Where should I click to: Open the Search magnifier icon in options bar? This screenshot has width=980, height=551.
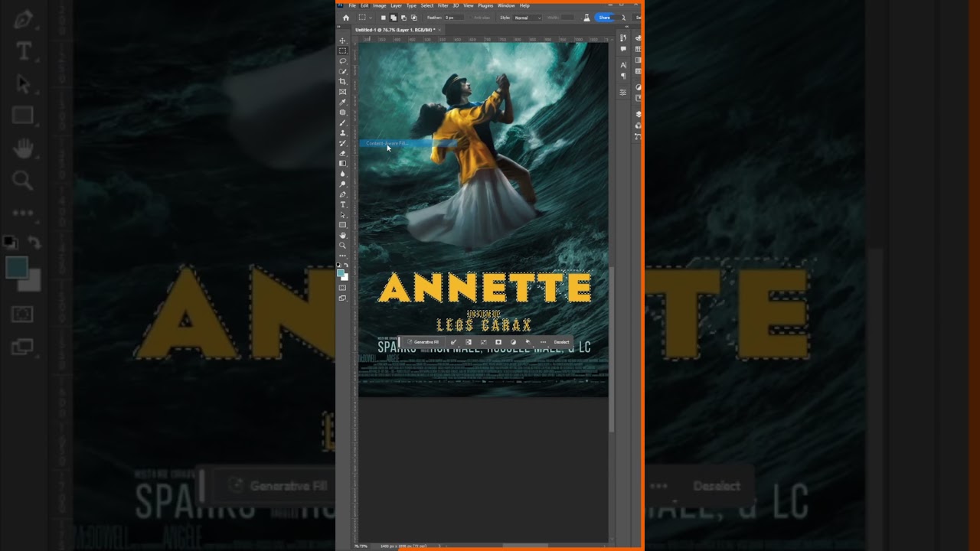point(622,18)
